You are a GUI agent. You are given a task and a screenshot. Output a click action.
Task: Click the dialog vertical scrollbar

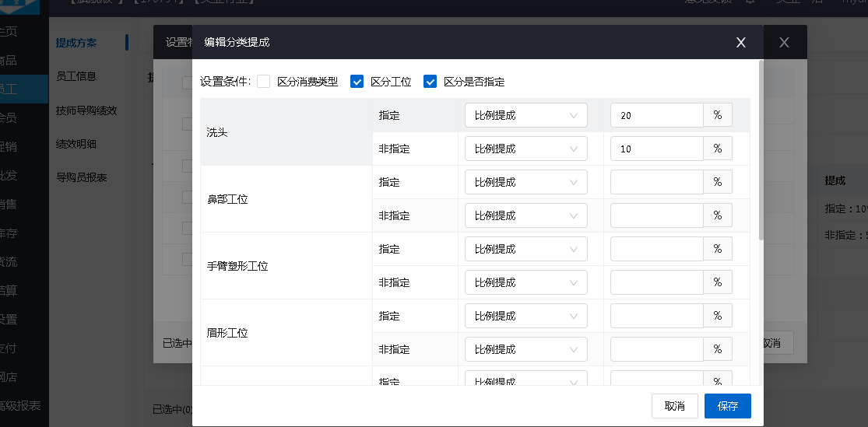(761, 149)
